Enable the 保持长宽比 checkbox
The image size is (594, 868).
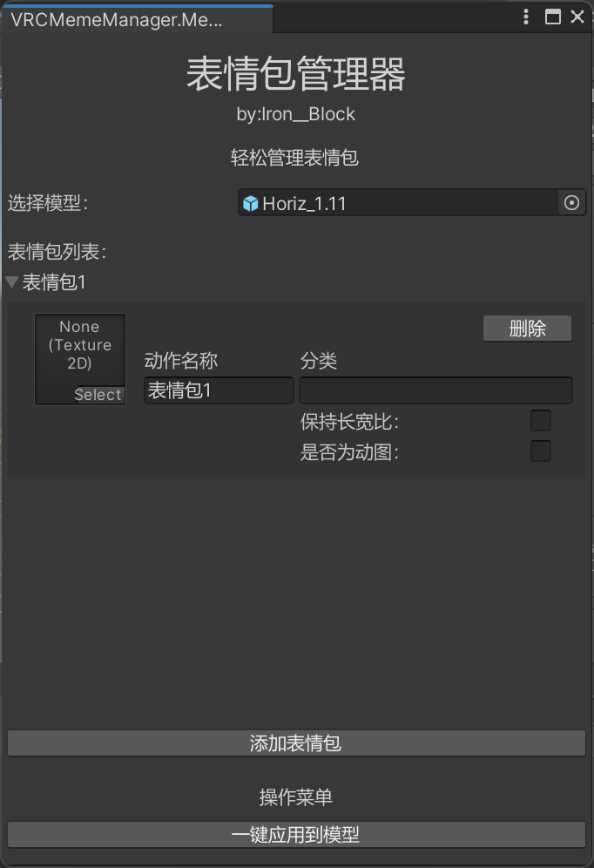(x=541, y=421)
